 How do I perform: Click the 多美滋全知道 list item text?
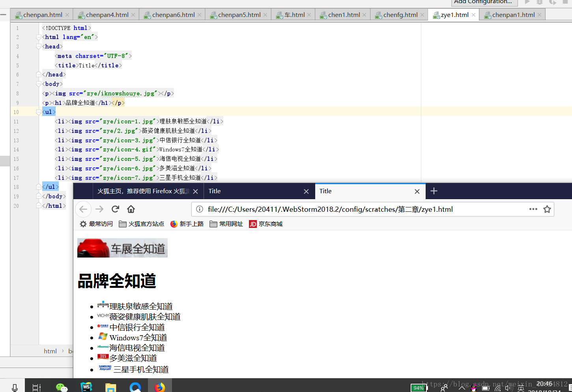click(133, 358)
